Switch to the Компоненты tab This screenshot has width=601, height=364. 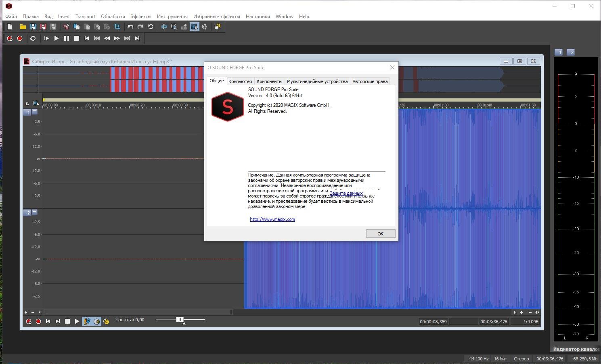[x=269, y=81]
